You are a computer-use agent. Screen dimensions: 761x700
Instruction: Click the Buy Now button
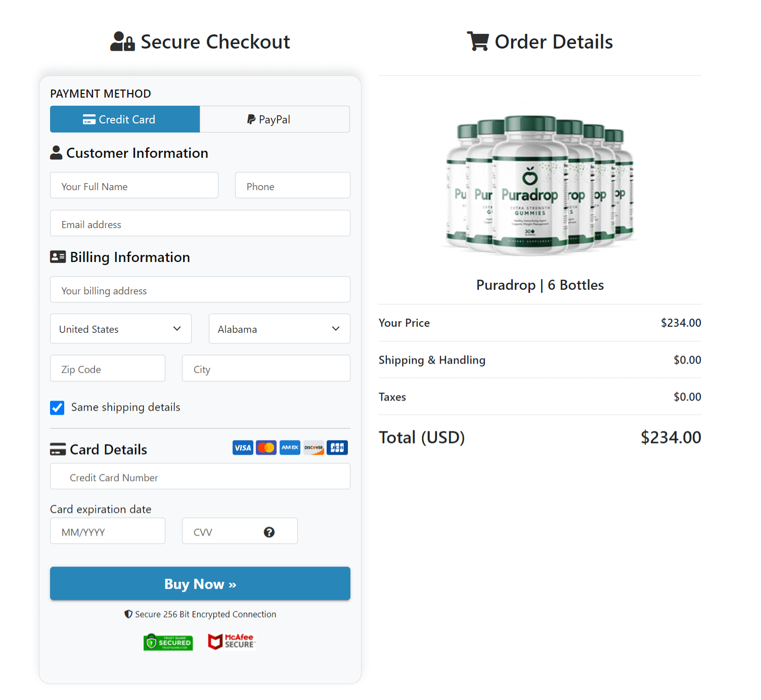tap(200, 584)
